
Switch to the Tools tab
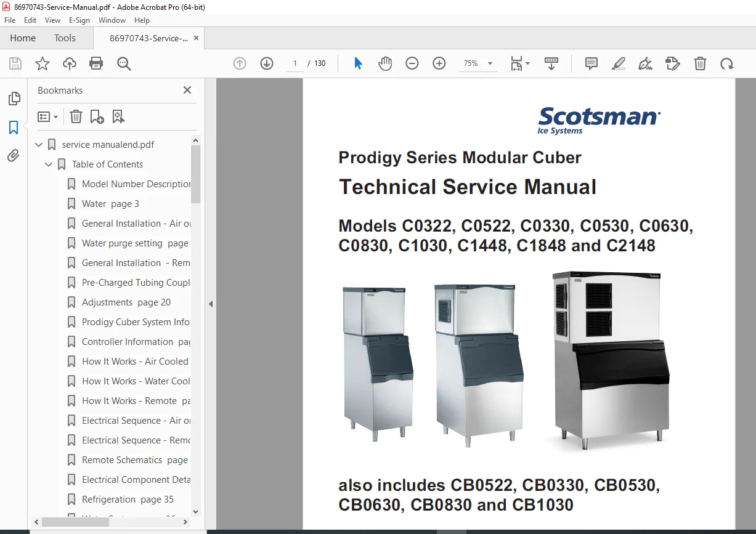coord(65,38)
